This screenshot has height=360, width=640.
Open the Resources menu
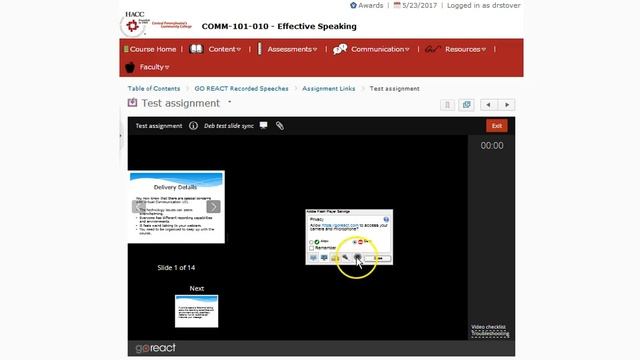coord(463,49)
